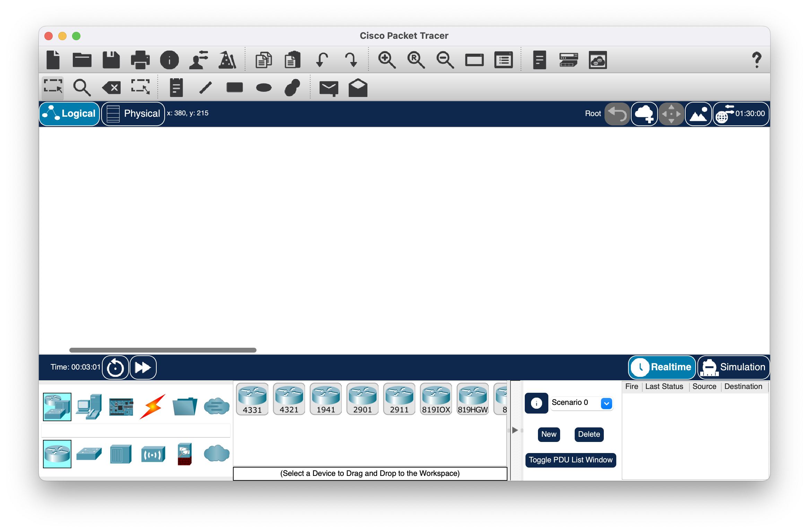Pick the 4331 router

point(252,399)
